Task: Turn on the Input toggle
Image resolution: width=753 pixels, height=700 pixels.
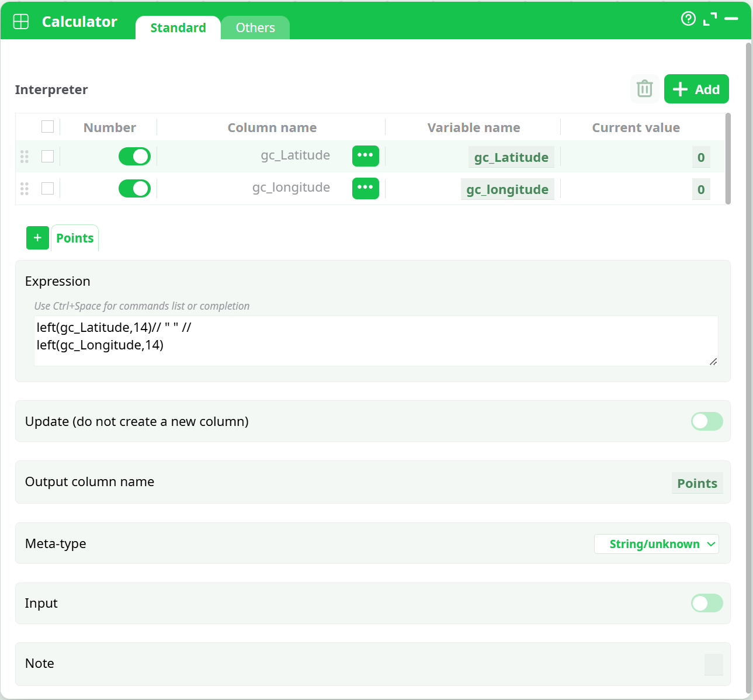Action: (x=706, y=603)
